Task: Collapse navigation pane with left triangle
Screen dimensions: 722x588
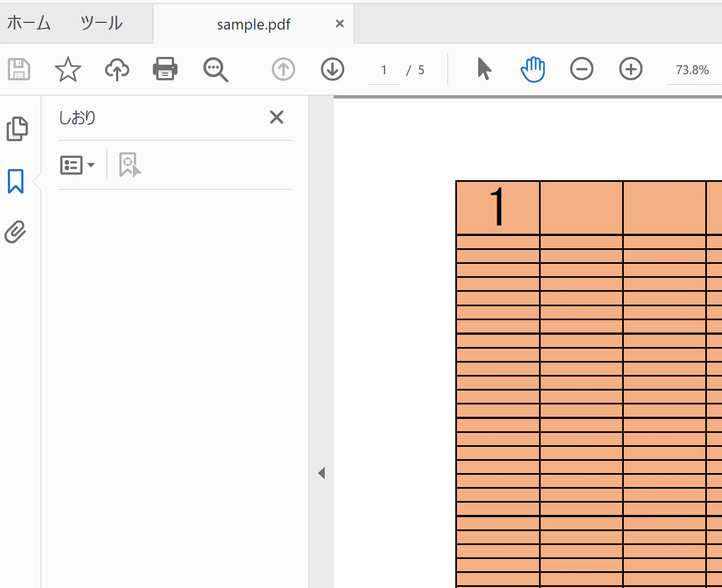Action: point(321,473)
